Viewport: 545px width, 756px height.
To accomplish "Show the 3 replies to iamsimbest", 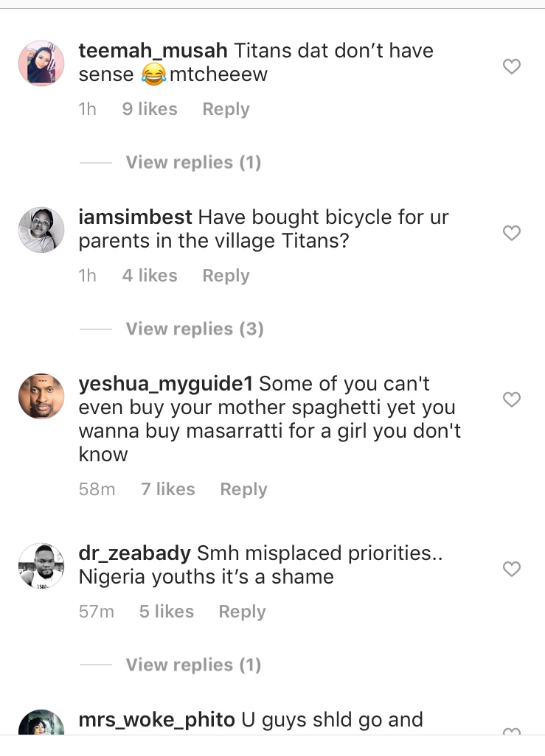I will click(195, 329).
